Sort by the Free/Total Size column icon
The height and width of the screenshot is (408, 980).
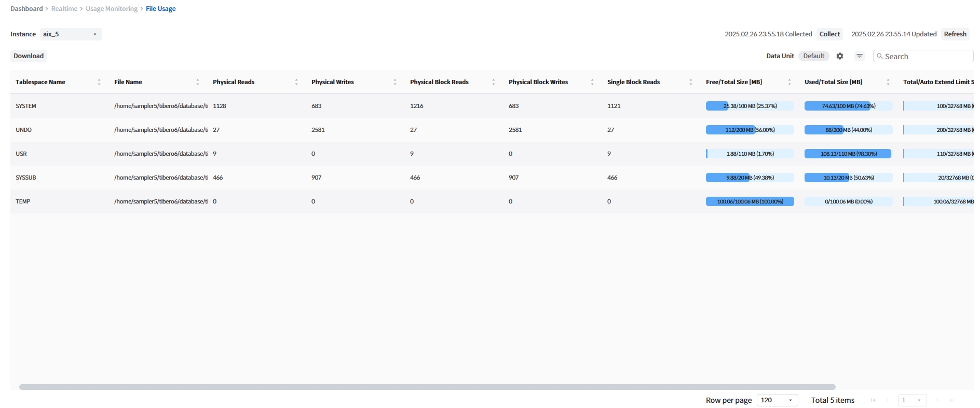[789, 82]
